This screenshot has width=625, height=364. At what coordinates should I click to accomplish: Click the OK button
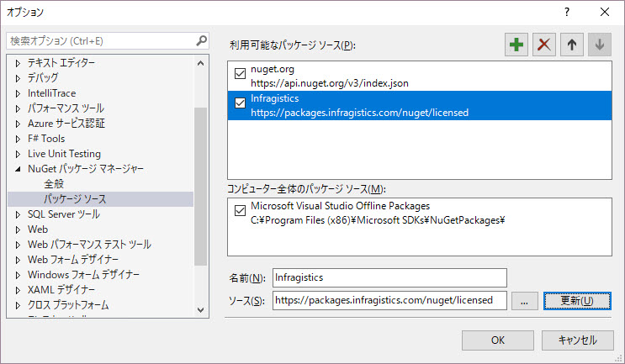[498, 340]
